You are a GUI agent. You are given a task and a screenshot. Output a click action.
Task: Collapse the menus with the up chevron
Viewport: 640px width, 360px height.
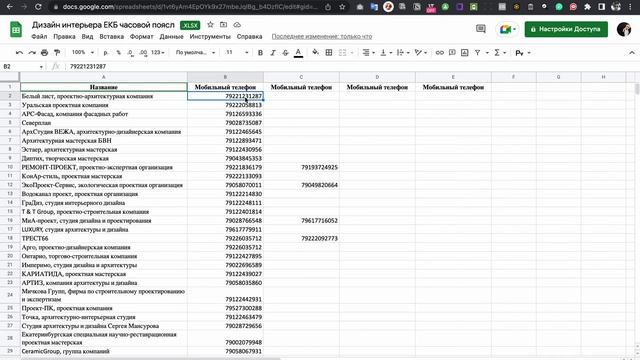tap(631, 53)
